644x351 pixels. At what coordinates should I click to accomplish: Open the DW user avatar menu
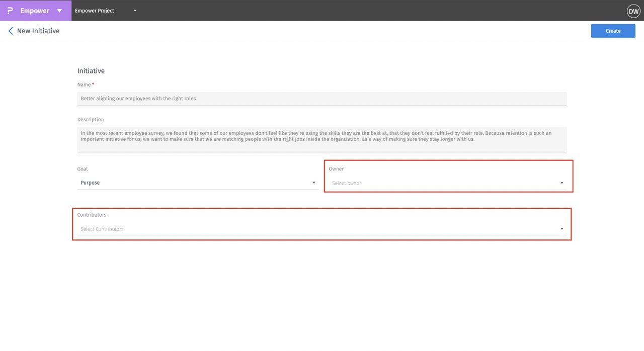pyautogui.click(x=633, y=11)
